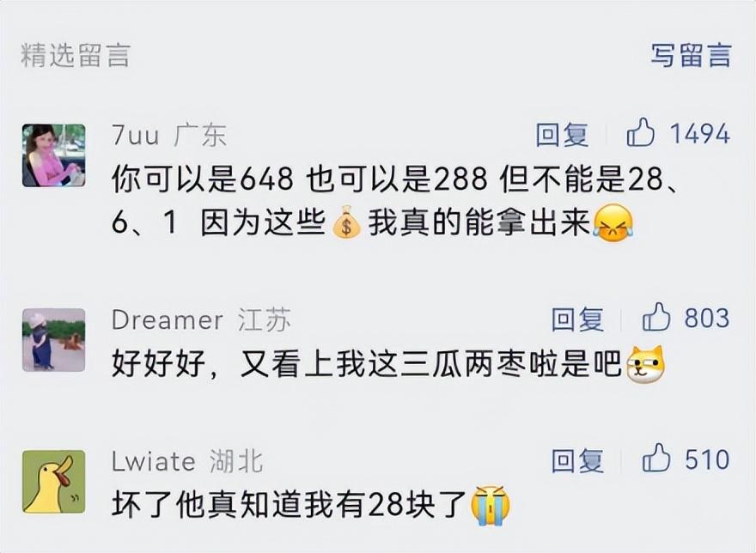This screenshot has width=756, height=553.
Task: Like Lwiate's comment with thumbs-up
Action: point(655,458)
